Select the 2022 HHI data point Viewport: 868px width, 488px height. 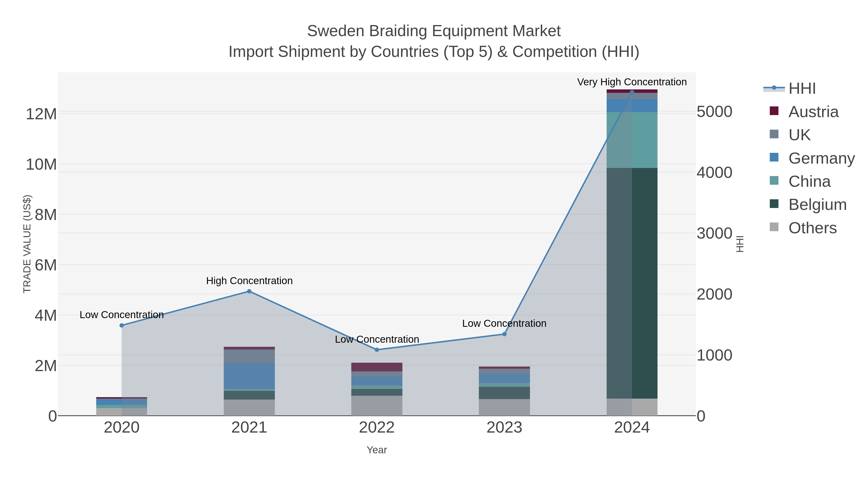377,350
